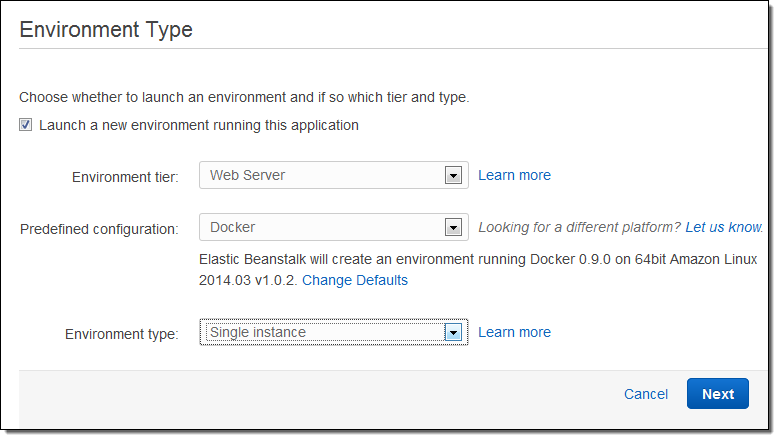Click the arrow button on Docker dropdown
Viewport: 780px width, 441px height.
point(454,227)
